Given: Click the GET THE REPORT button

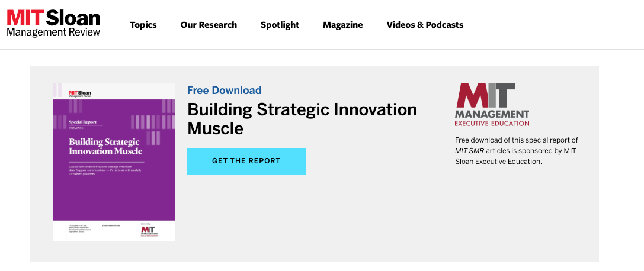Looking at the screenshot, I should coord(246,161).
